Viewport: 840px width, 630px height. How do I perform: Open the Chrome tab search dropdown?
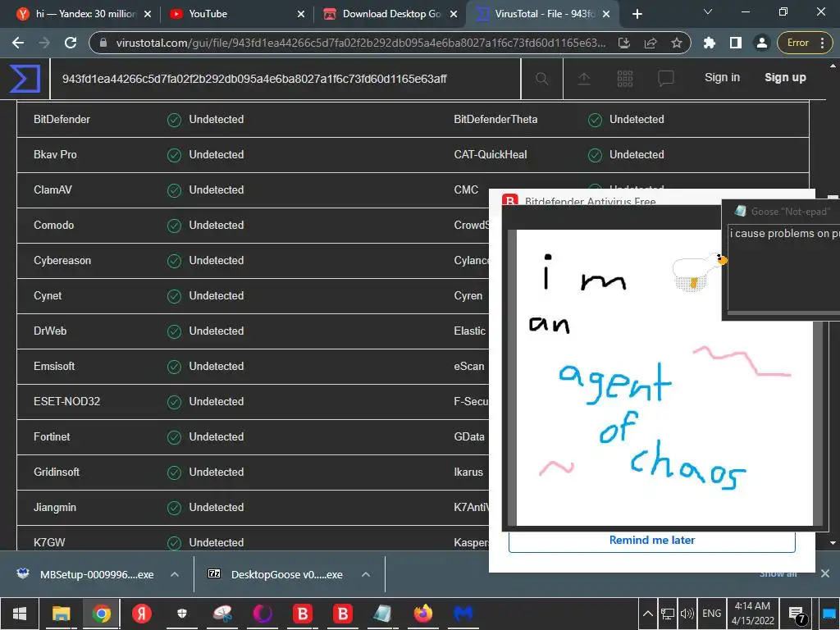708,11
